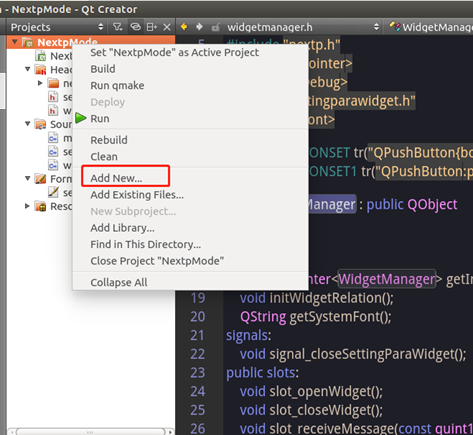The width and height of the screenshot is (473, 435).
Task: Click the Resources folder icon
Action: (41, 206)
